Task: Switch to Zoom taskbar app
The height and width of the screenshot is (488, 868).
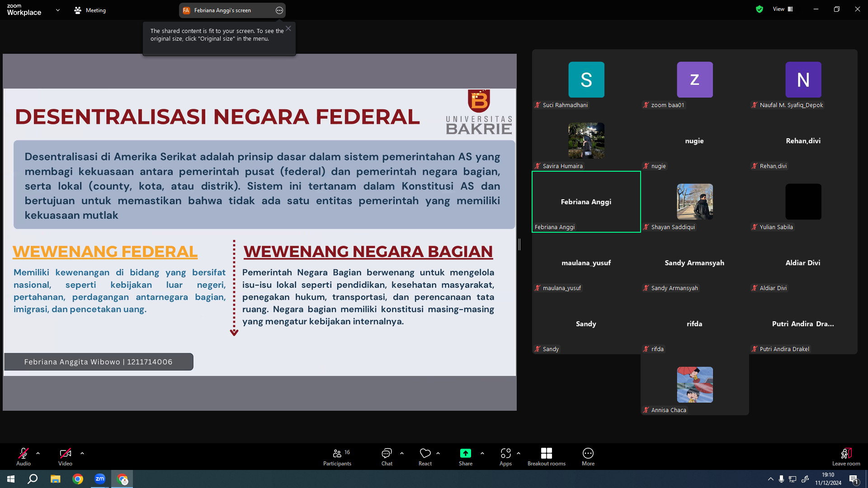Action: (x=100, y=479)
